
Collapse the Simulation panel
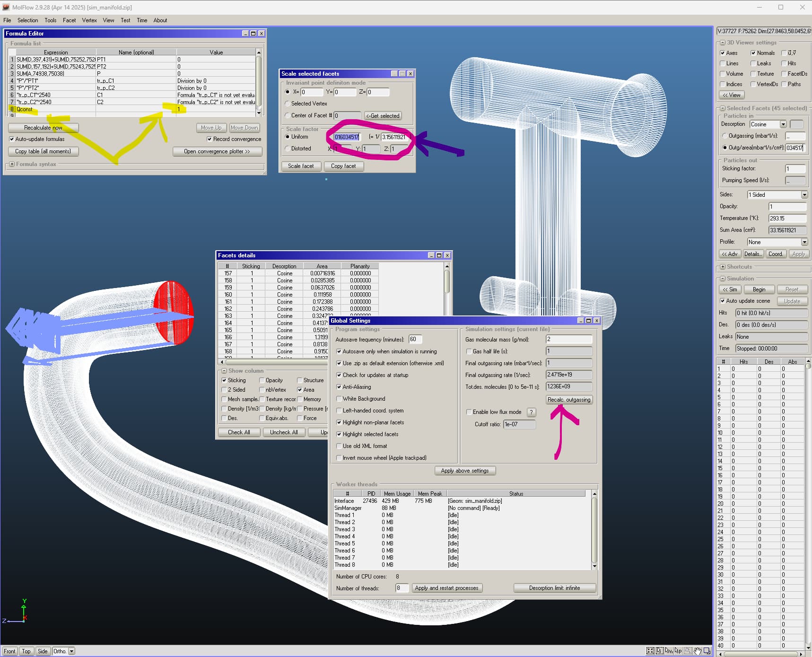coord(722,279)
